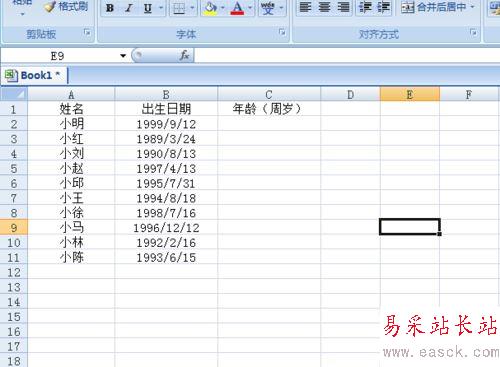Select column B header
This screenshot has width=500, height=367.
click(166, 95)
